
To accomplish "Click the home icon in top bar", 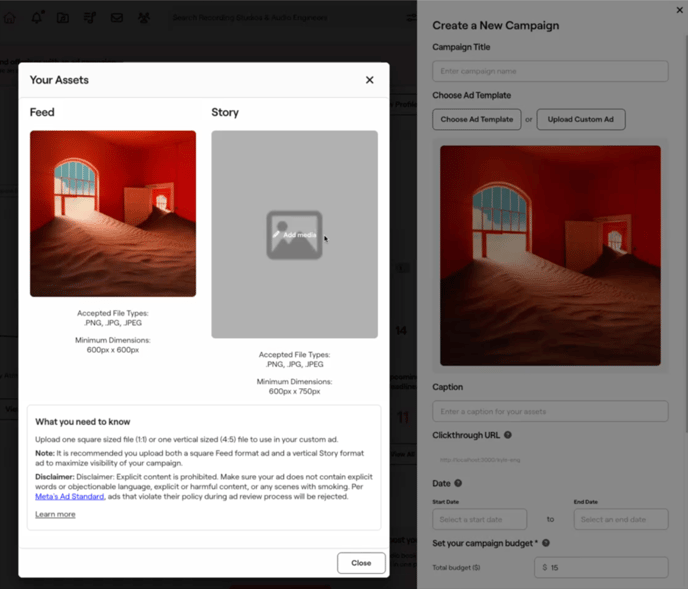I will 10,18.
